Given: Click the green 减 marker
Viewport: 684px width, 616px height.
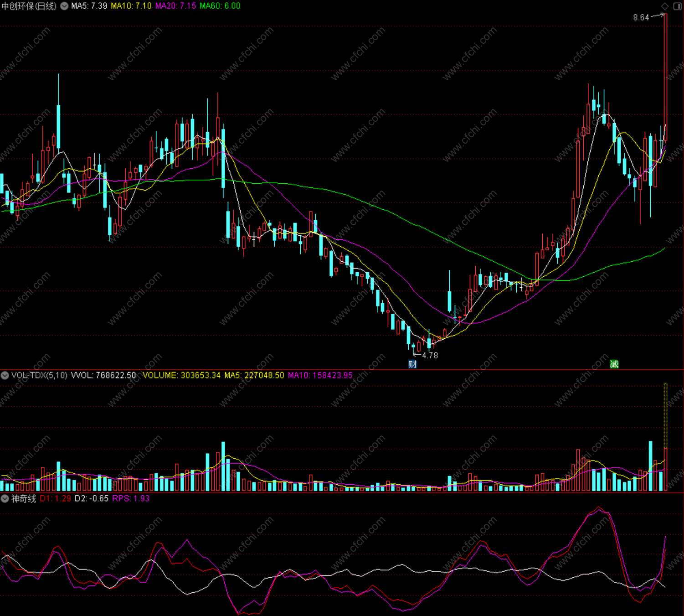Looking at the screenshot, I should tap(614, 364).
